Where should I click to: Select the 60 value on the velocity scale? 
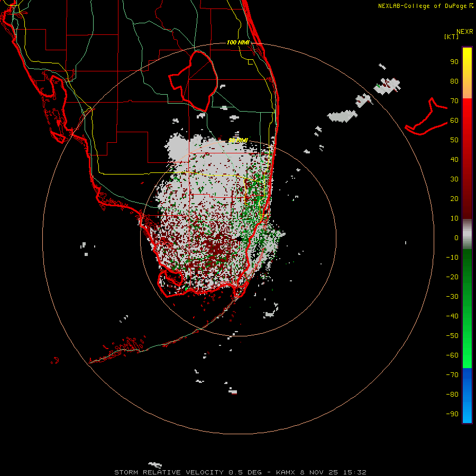click(454, 121)
